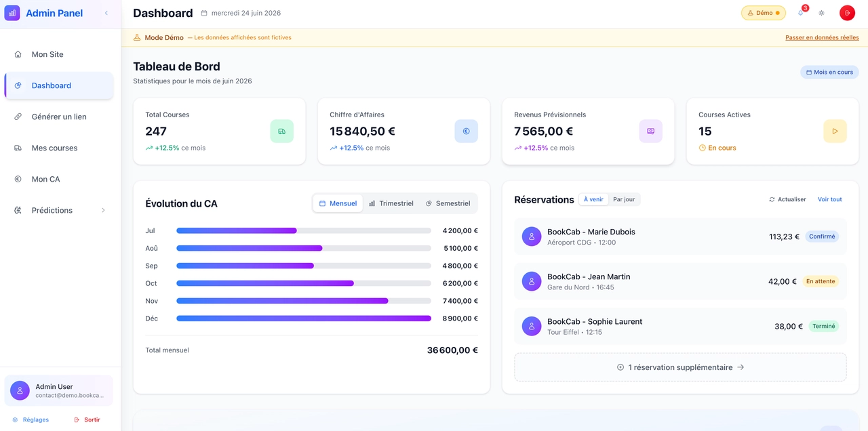Screen dimensions: 868x431
Task: Click the 247 total courses value
Action: point(156,131)
